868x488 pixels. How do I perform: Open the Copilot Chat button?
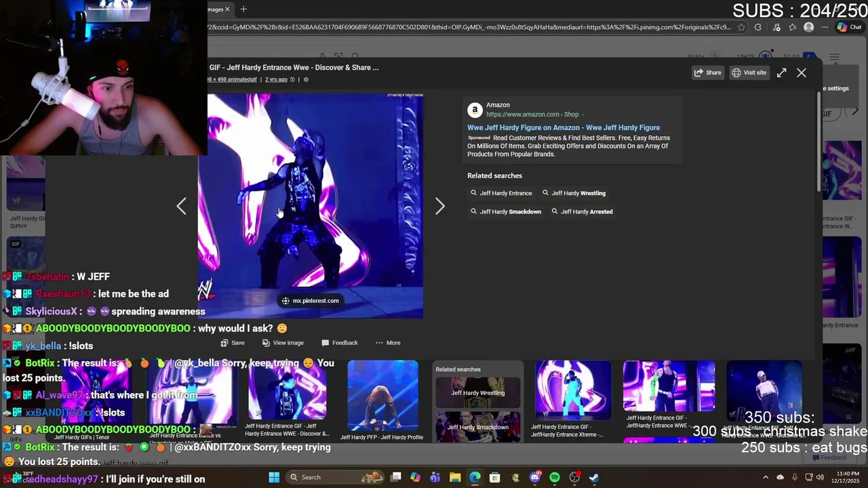(849, 27)
